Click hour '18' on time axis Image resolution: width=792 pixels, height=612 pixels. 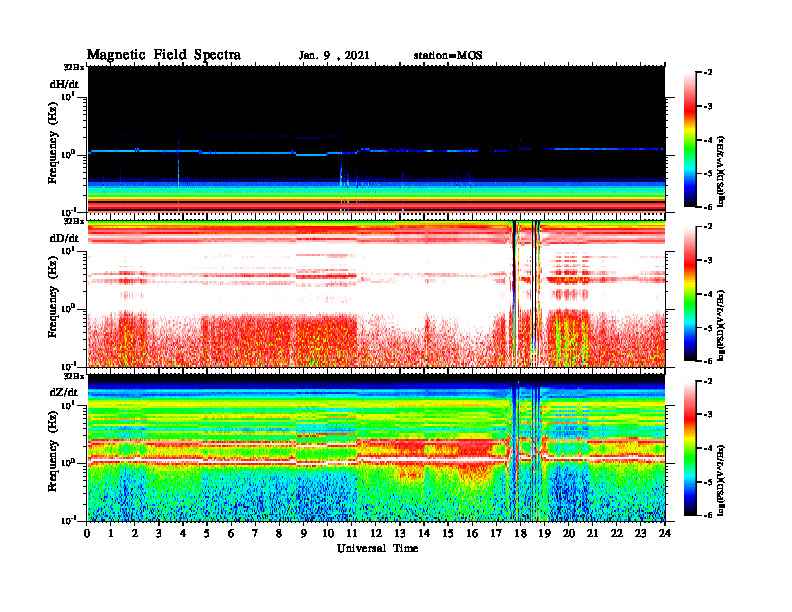coord(520,533)
